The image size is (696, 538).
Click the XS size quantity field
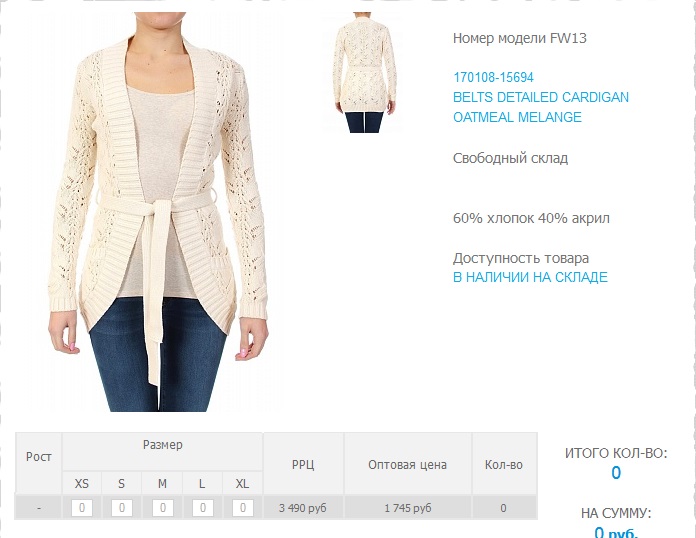coord(82,508)
